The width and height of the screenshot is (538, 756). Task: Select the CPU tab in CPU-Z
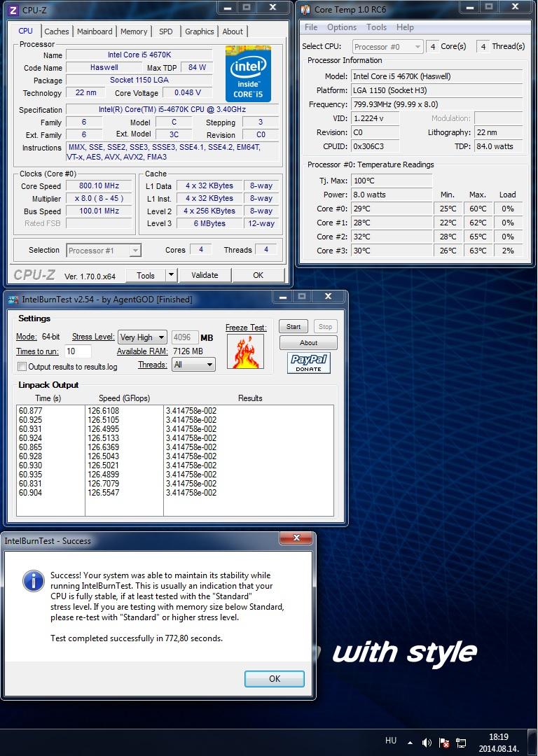coord(26,31)
